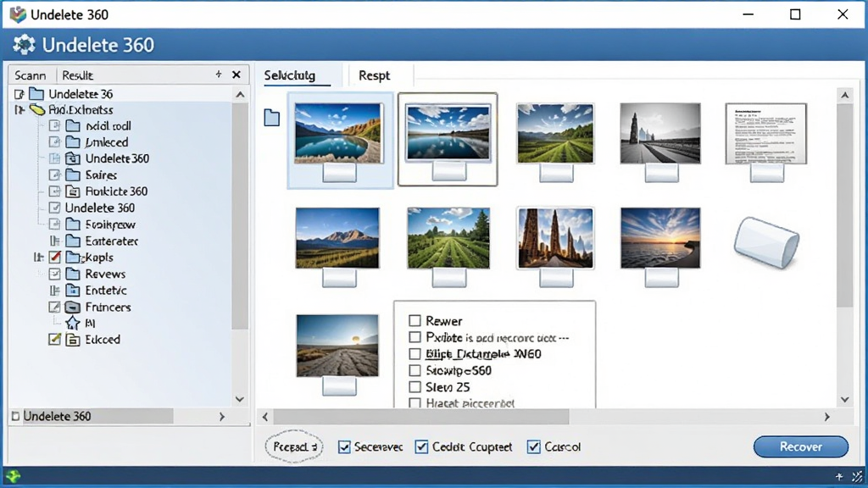This screenshot has height=488, width=868.
Task: Click the tree panel's scroll down arrow
Action: point(240,400)
